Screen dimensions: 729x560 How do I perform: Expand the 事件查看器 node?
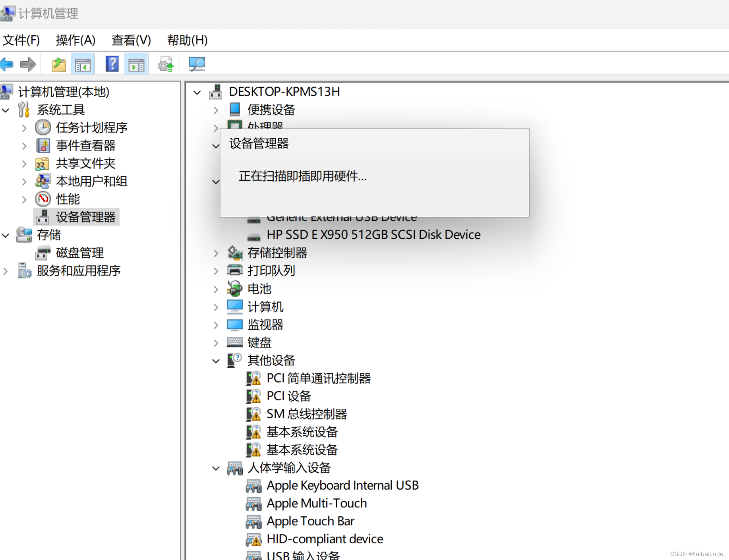(24, 146)
